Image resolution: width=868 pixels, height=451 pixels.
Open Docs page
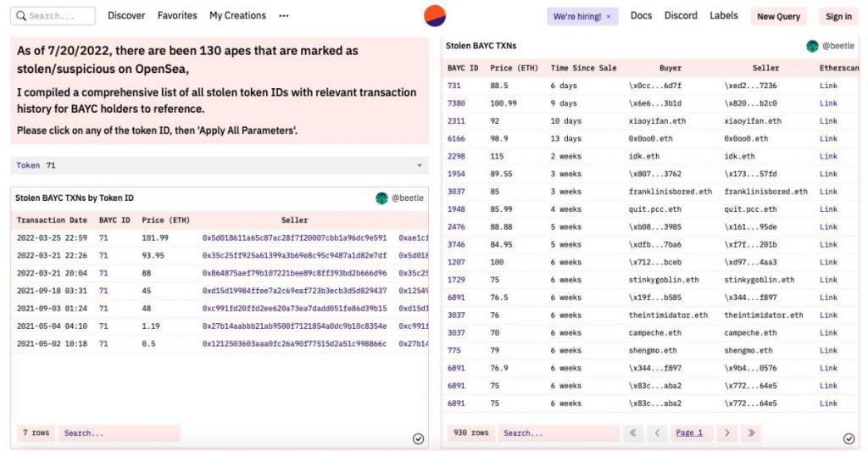tap(641, 15)
